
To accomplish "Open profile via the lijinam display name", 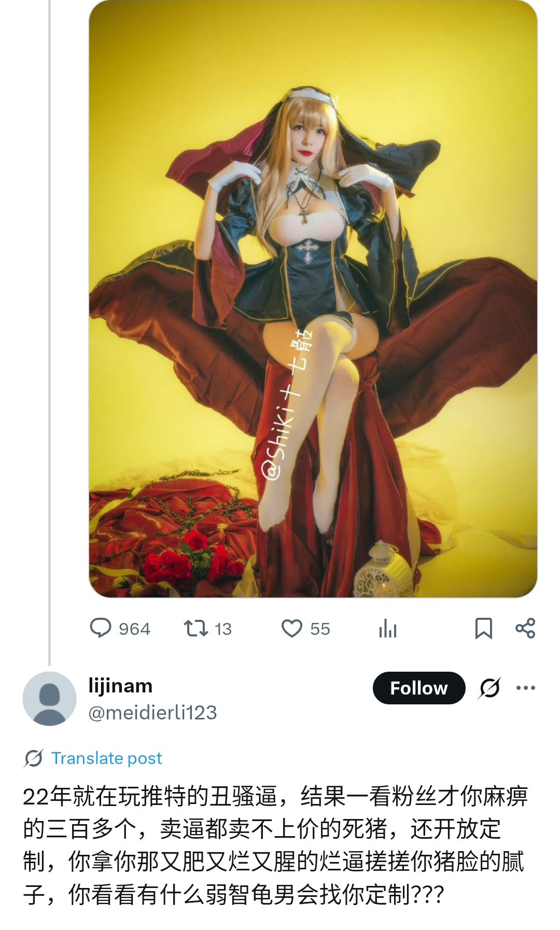I will (120, 686).
